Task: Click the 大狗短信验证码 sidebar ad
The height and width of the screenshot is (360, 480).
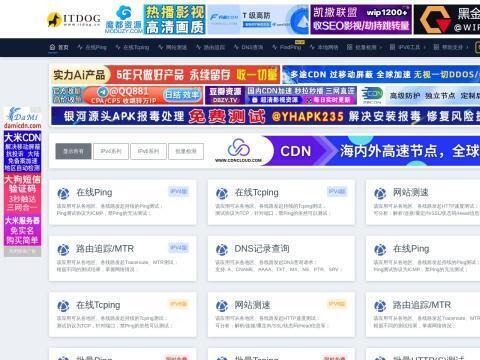Action: (x=22, y=193)
